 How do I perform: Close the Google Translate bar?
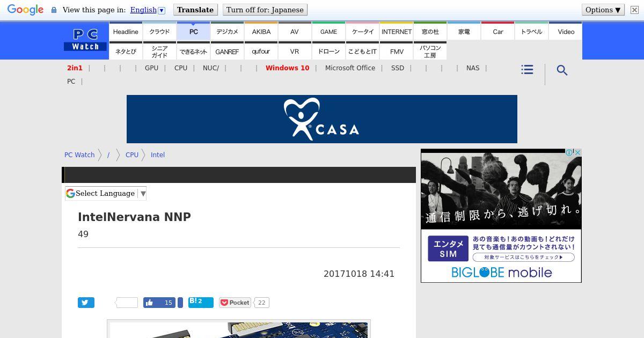point(634,10)
